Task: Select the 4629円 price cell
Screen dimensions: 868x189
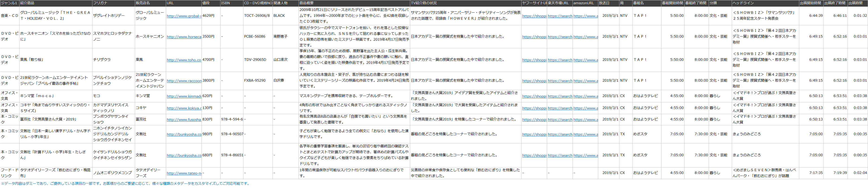Action: click(208, 16)
